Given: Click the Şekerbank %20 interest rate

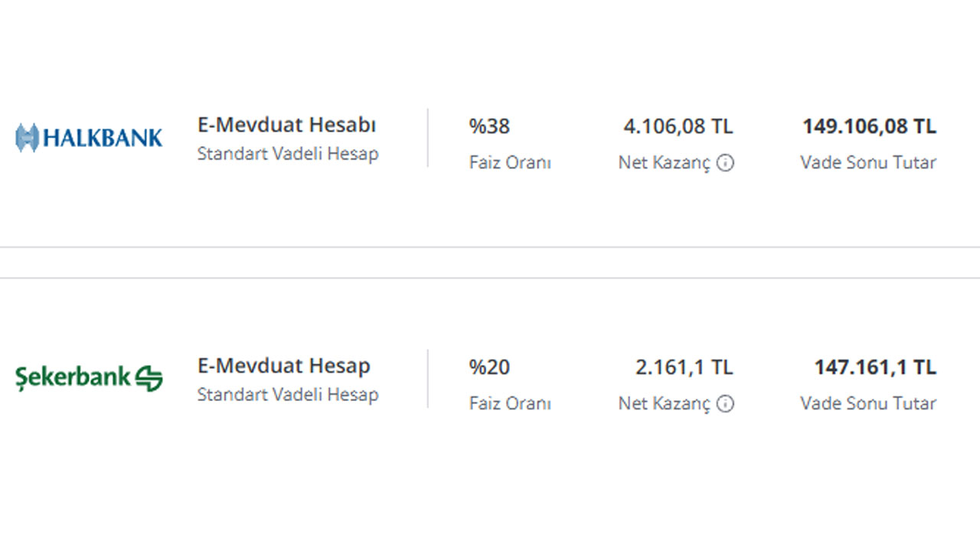Looking at the screenshot, I should [x=489, y=367].
